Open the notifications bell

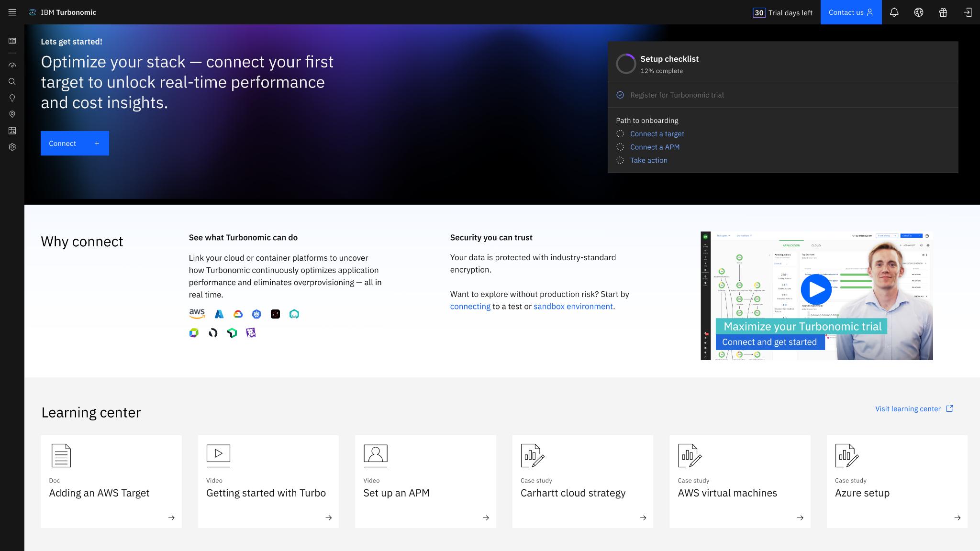coord(894,12)
